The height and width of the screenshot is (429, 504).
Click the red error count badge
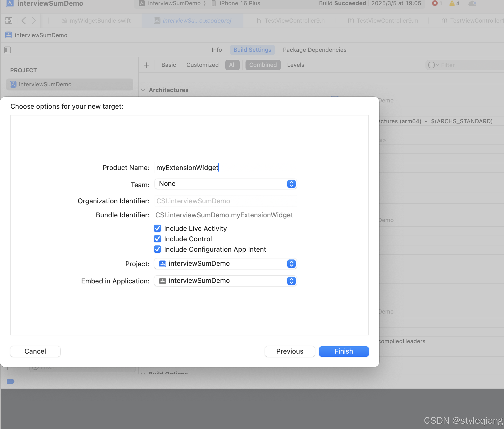tap(437, 3)
